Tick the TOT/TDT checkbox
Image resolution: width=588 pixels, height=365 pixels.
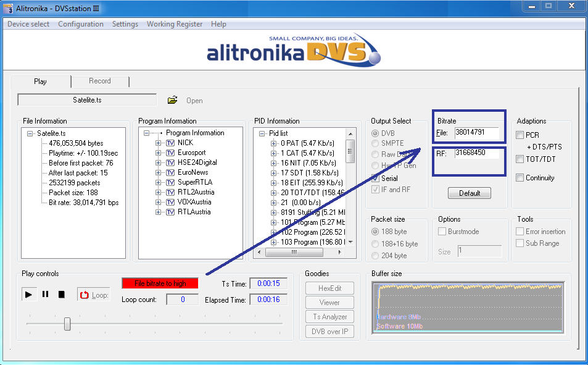click(520, 159)
